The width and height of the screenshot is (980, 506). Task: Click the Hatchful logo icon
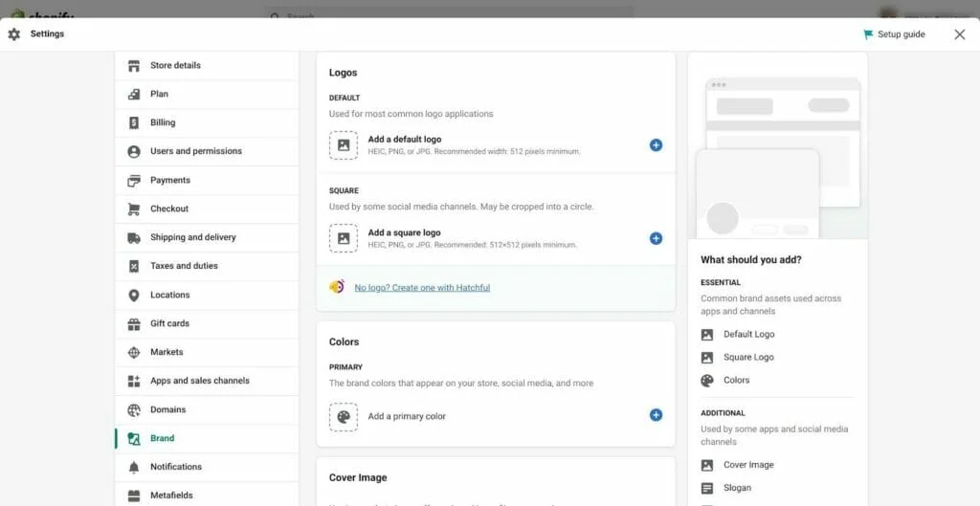337,287
